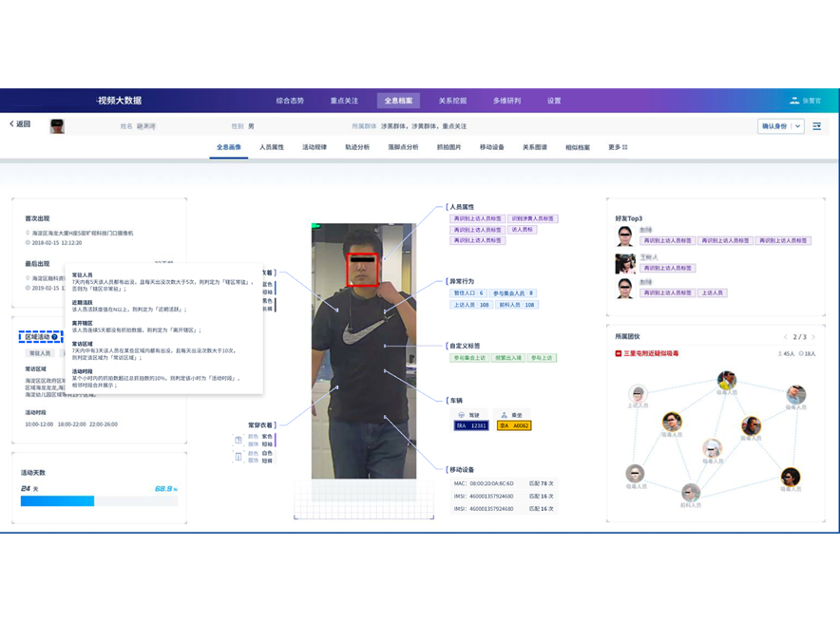Viewport: 840px width, 621px height.
Task: Switch to the 移动设备 tab
Action: (x=492, y=147)
